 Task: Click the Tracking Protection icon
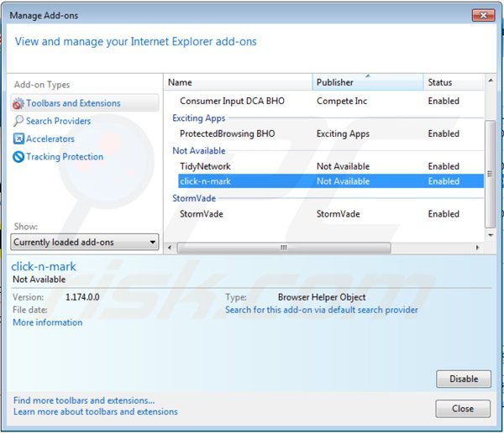(18, 157)
